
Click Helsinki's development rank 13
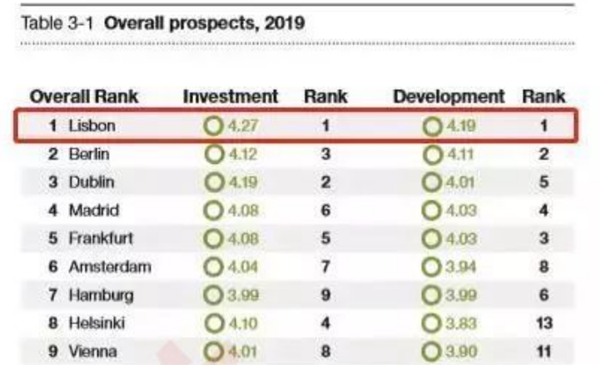tap(544, 324)
